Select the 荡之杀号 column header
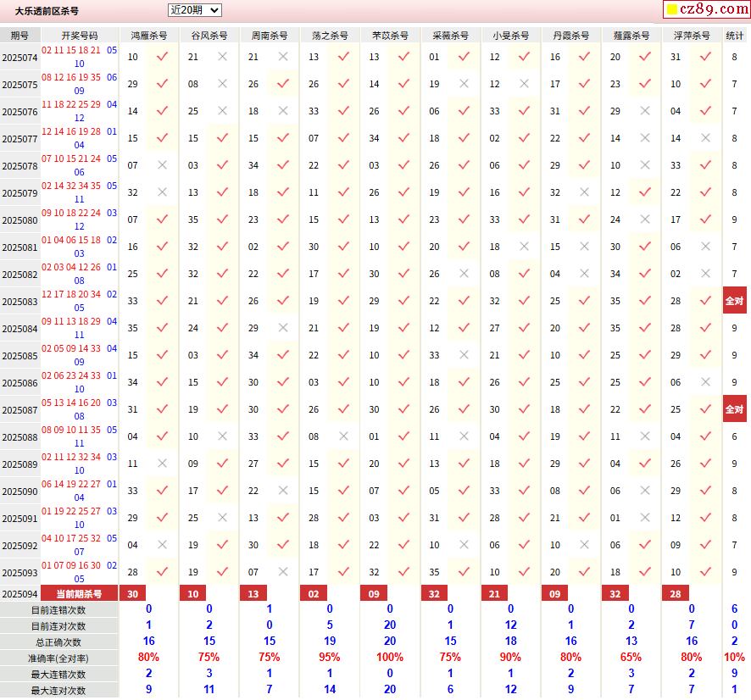The width and height of the screenshot is (751, 700). (330, 36)
